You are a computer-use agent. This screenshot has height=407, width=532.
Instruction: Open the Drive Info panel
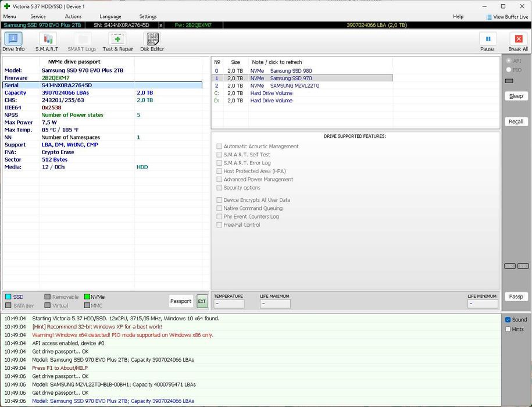coord(13,42)
